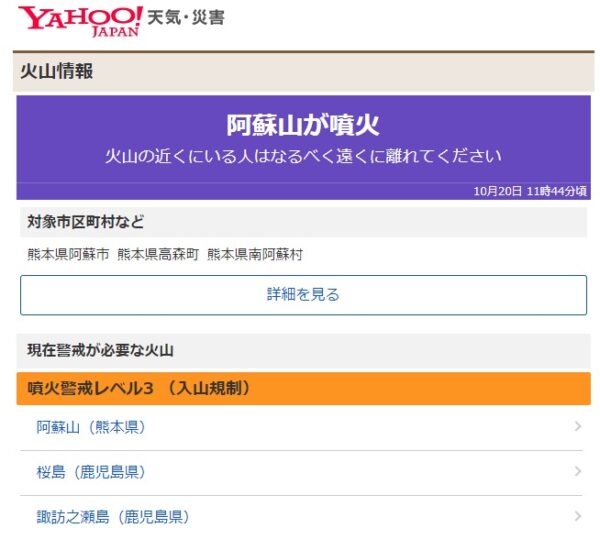Click the Yahoo! Japan logo

click(81, 19)
